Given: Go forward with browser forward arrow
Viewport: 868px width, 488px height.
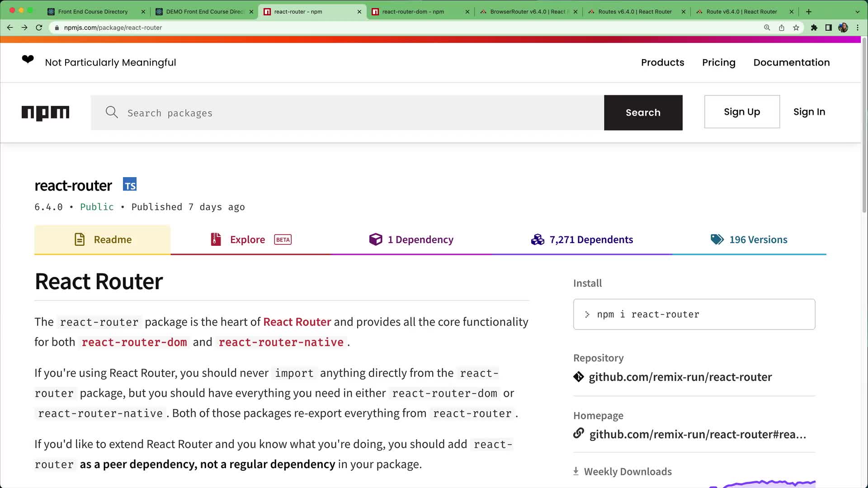Looking at the screenshot, I should 24,28.
